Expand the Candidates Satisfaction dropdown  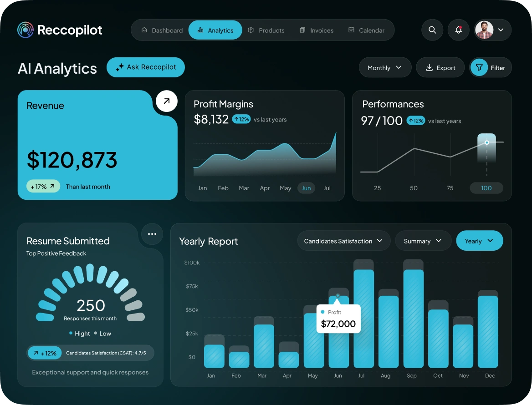(x=343, y=241)
